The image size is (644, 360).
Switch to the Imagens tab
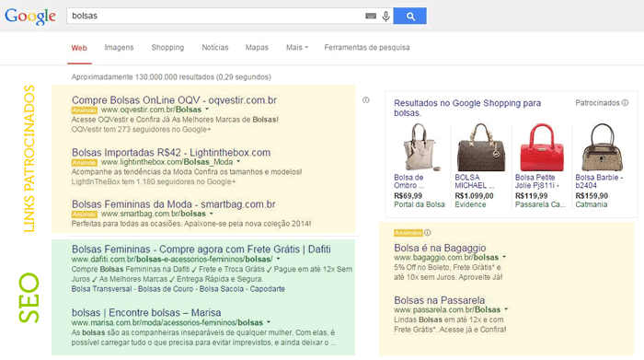click(x=119, y=48)
